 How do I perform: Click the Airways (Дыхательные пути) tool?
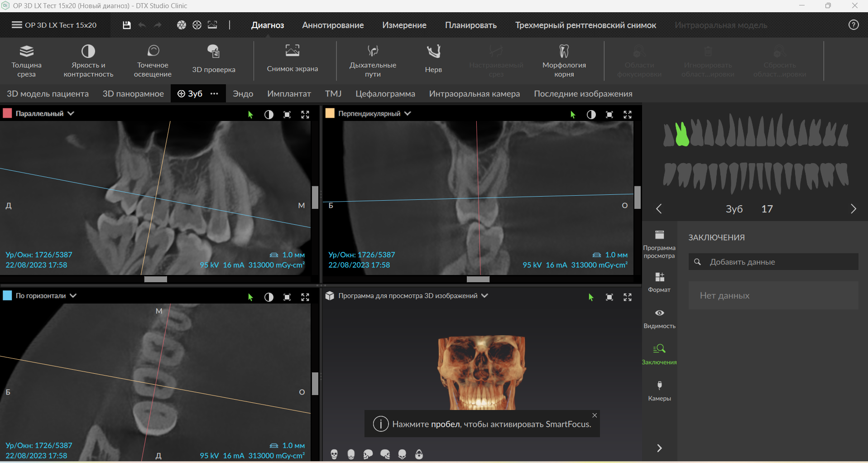(x=373, y=60)
